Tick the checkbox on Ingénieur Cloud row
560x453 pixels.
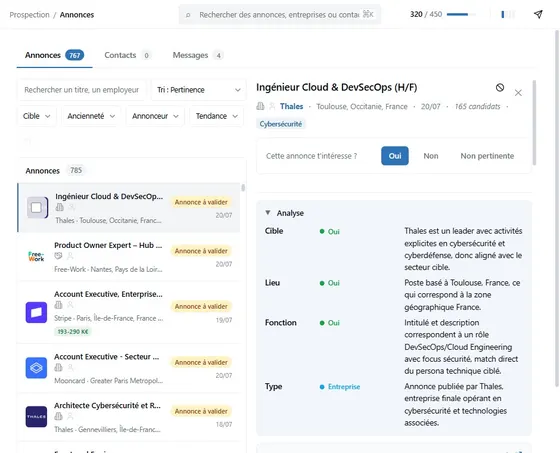(x=36, y=208)
